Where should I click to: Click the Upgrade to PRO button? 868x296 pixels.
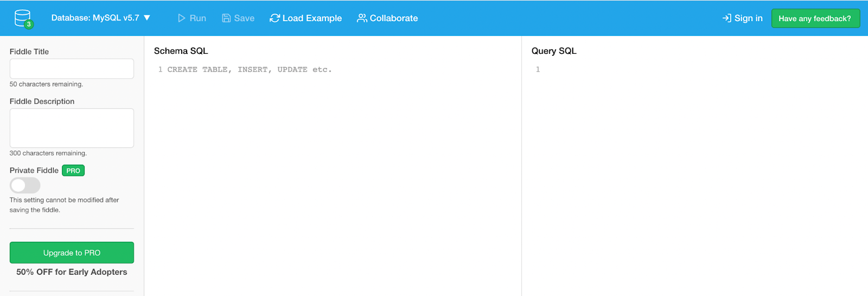click(72, 253)
